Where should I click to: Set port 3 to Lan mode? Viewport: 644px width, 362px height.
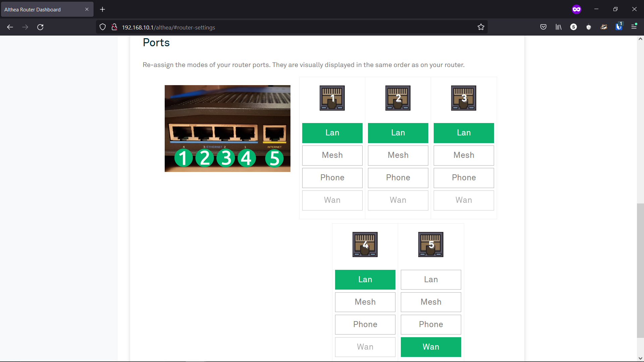(464, 133)
